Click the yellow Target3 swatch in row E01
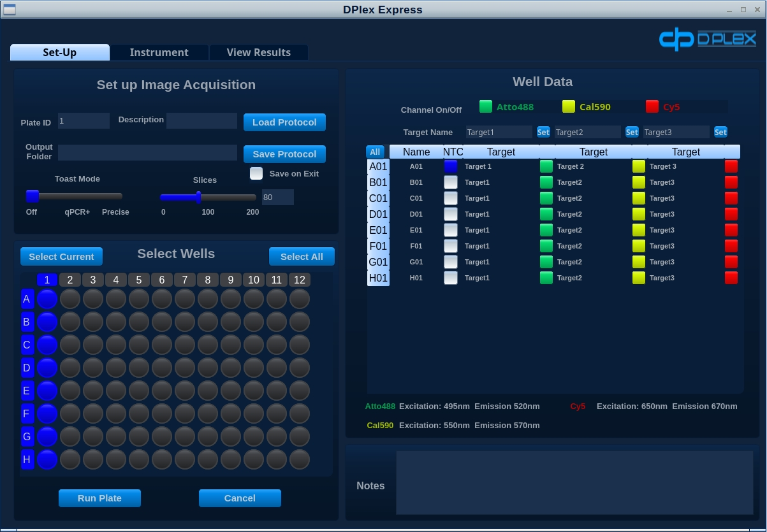767x532 pixels. point(639,230)
